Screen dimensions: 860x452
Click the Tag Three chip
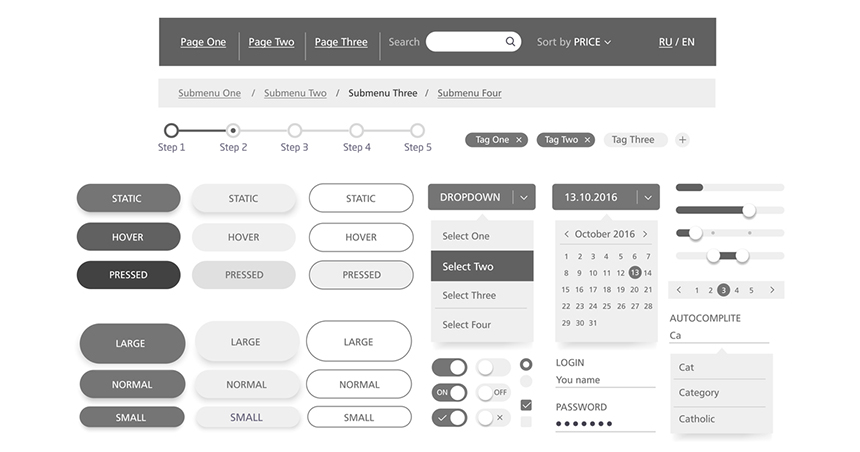tap(635, 140)
